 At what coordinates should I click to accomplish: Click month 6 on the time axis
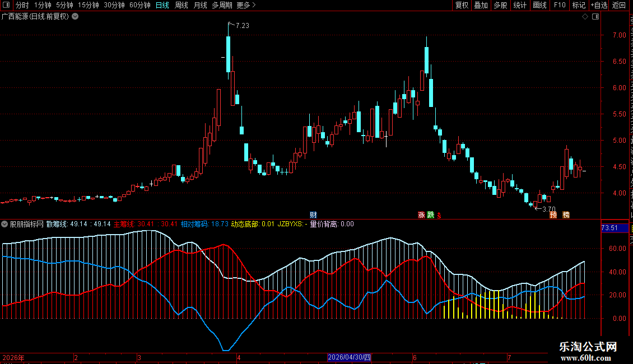click(415, 357)
